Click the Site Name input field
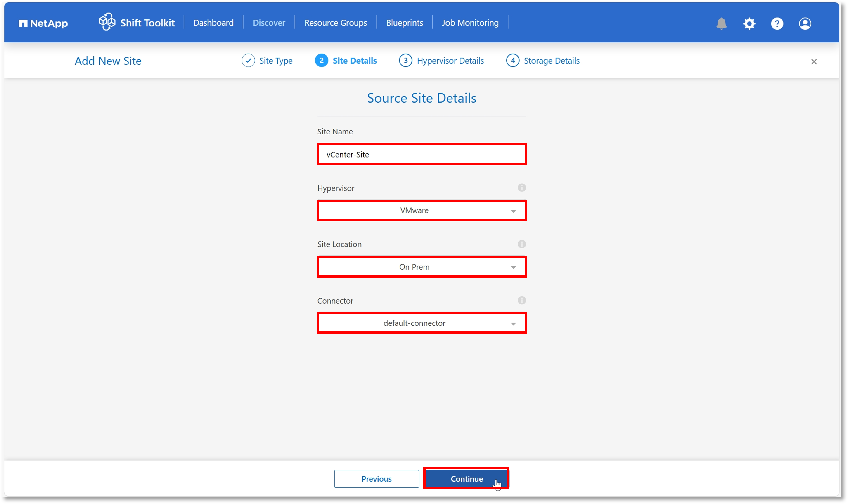The image size is (848, 504). click(421, 154)
